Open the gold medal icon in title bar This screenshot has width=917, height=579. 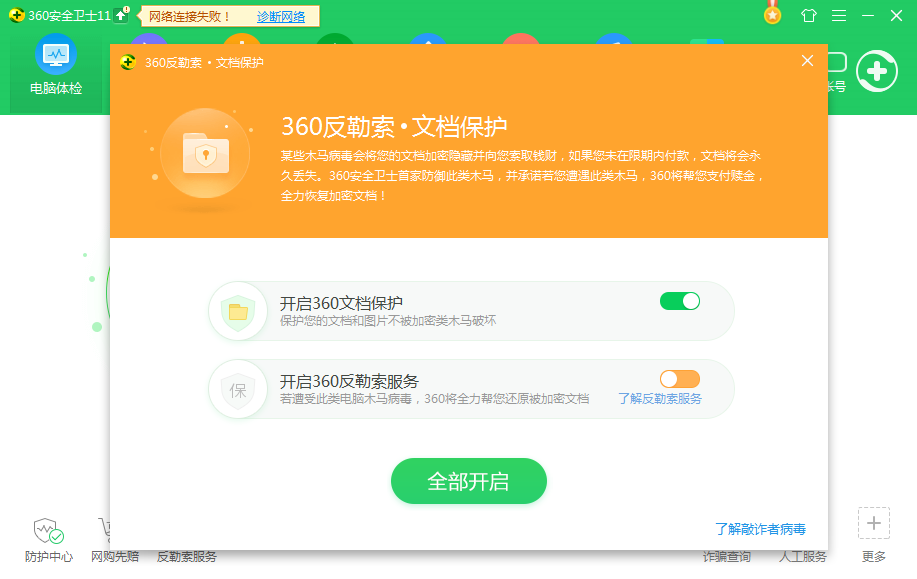773,14
